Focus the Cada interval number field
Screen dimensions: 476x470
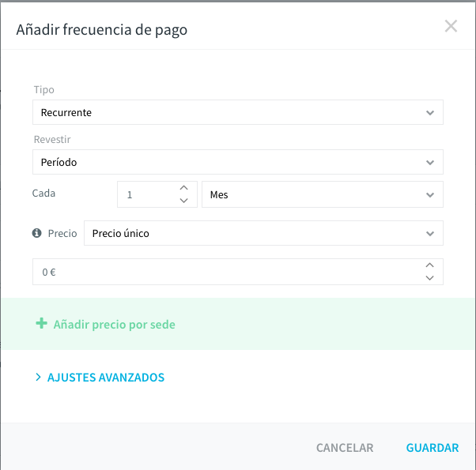(x=157, y=194)
